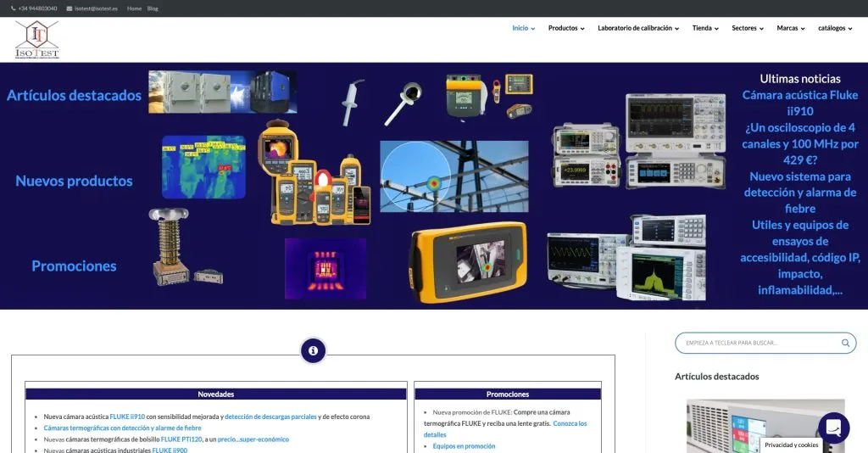
Task: Click the Fluke acoustic camera image
Action: [x=468, y=261]
